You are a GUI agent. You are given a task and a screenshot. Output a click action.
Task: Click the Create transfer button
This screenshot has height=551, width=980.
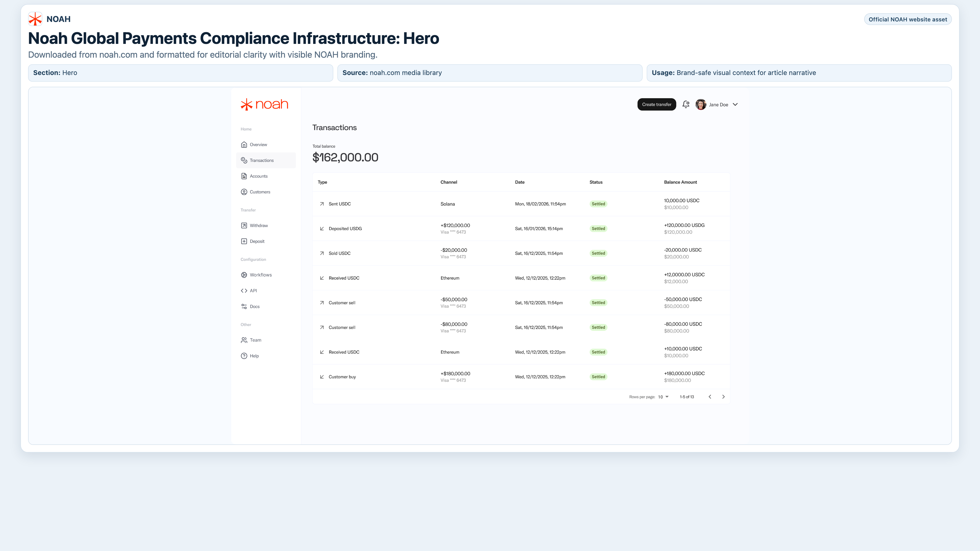tap(657, 104)
